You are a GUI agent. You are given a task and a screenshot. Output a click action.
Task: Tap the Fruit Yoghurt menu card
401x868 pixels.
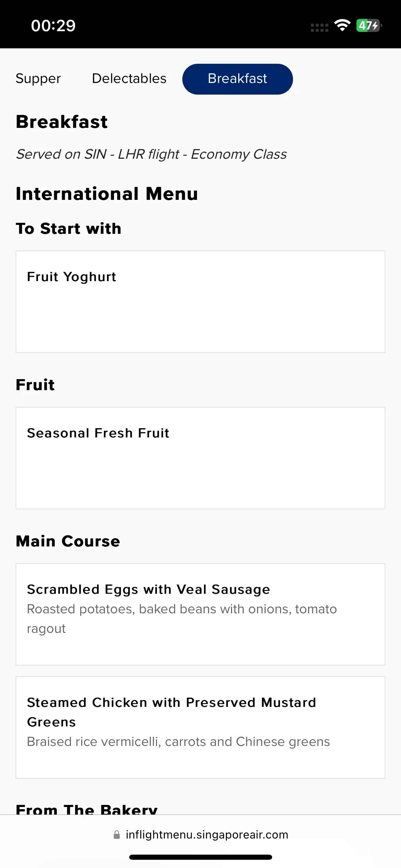point(200,302)
